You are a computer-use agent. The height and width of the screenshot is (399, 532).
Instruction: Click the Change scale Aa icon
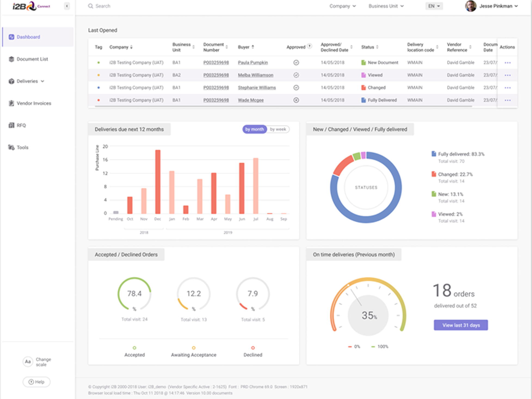28,362
